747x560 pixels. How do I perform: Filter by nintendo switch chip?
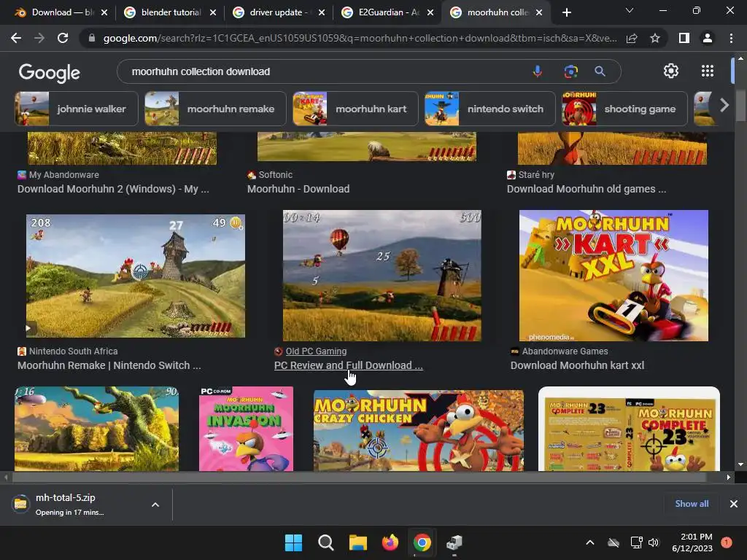(489, 109)
